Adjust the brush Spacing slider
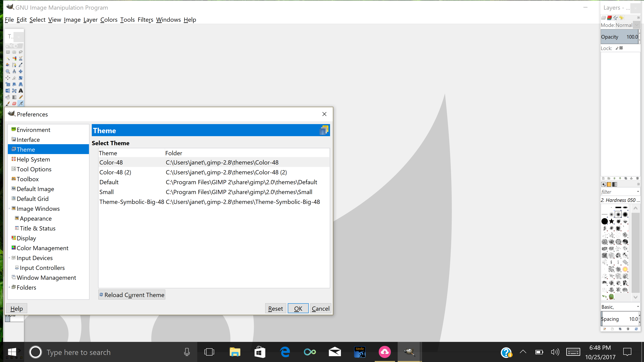 [x=619, y=319]
